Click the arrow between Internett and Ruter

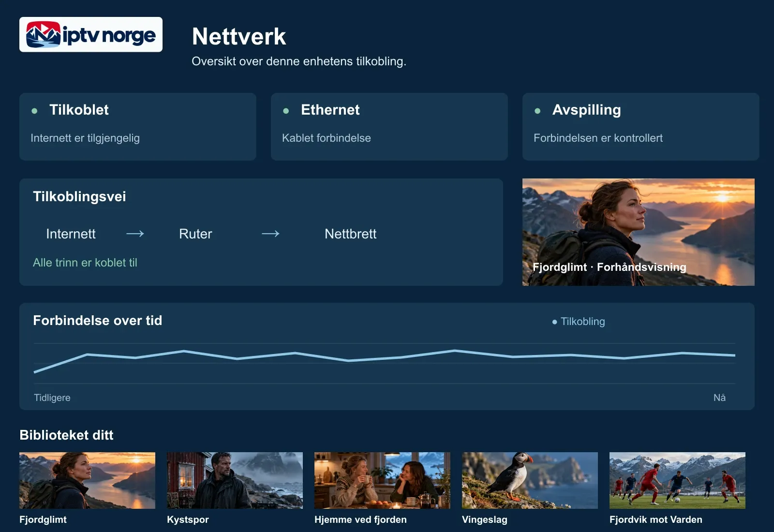point(135,234)
